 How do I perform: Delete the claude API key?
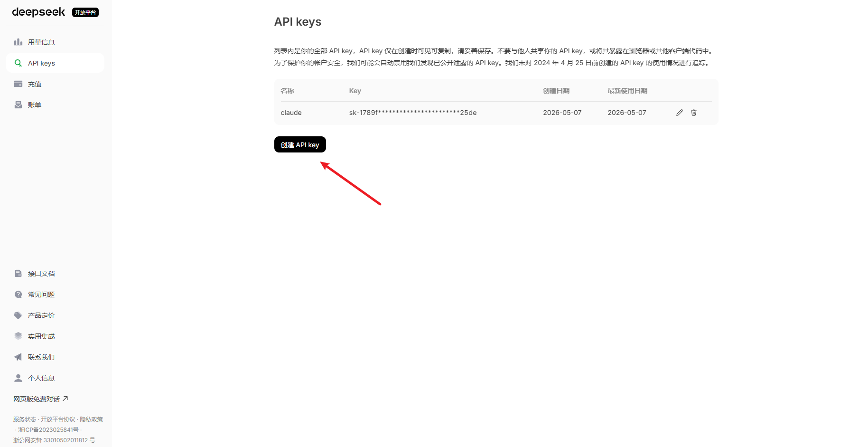pyautogui.click(x=694, y=113)
